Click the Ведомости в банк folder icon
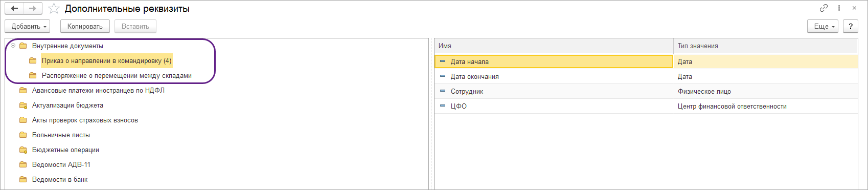 click(23, 179)
